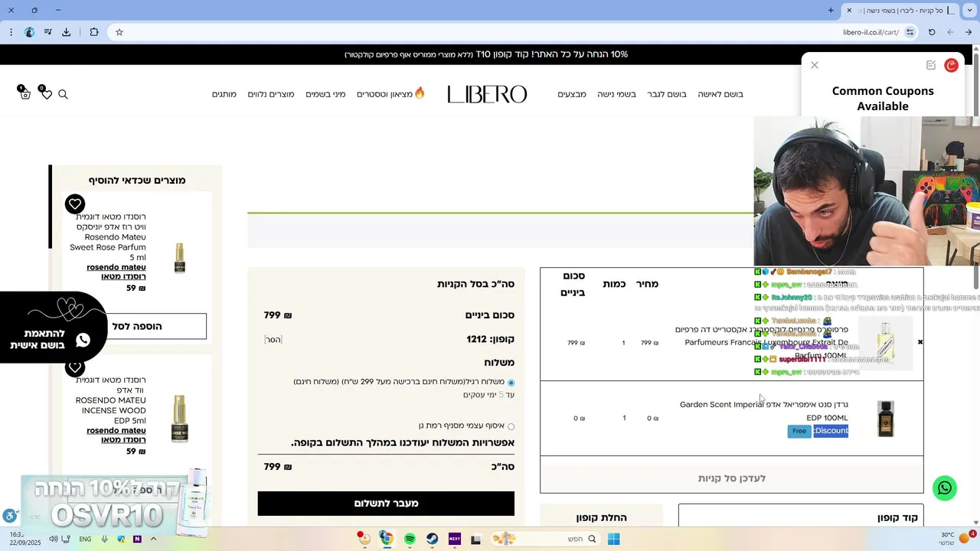Show hidden system tray icons chevron
Screen dimensions: 980x551
[153, 539]
